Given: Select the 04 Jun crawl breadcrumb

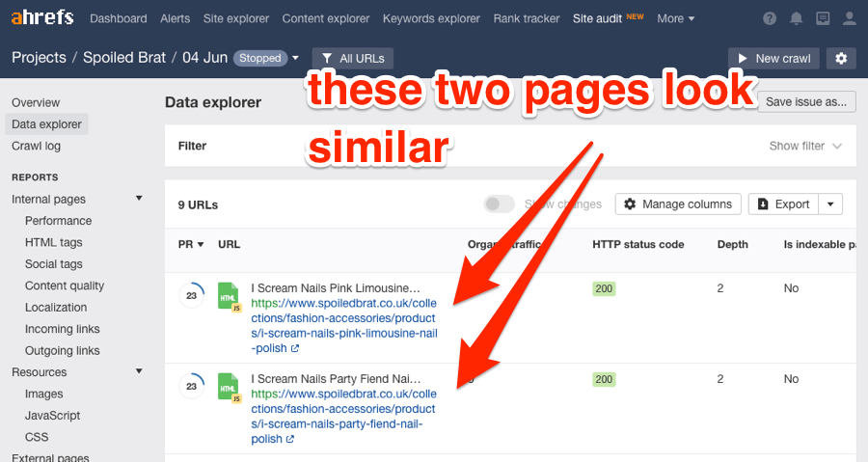Looking at the screenshot, I should point(204,58).
